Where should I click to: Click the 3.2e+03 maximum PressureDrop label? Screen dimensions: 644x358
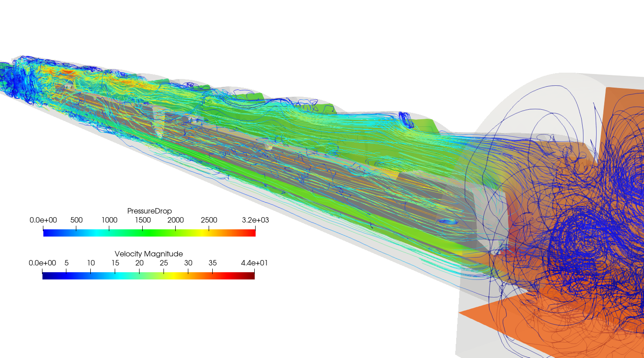click(x=256, y=220)
